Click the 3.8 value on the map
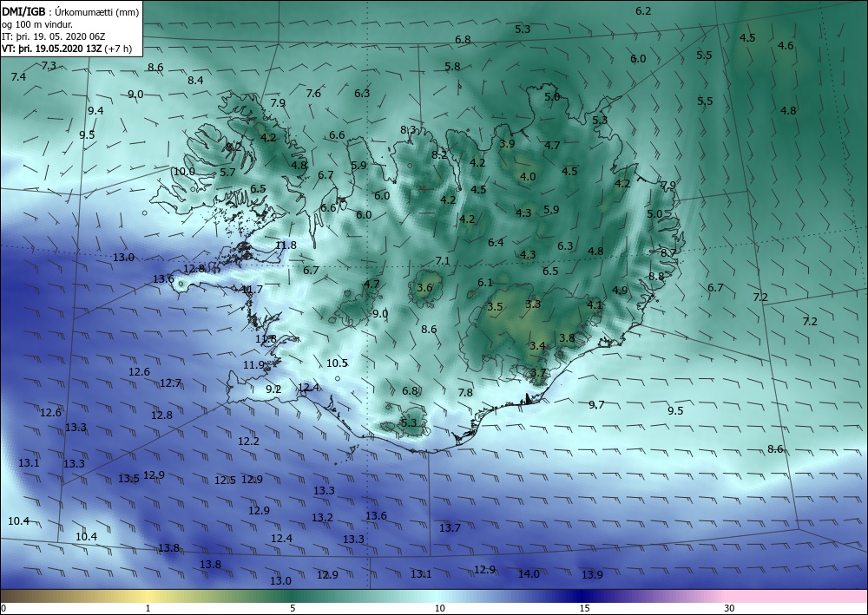The height and width of the screenshot is (615, 868). tap(567, 338)
